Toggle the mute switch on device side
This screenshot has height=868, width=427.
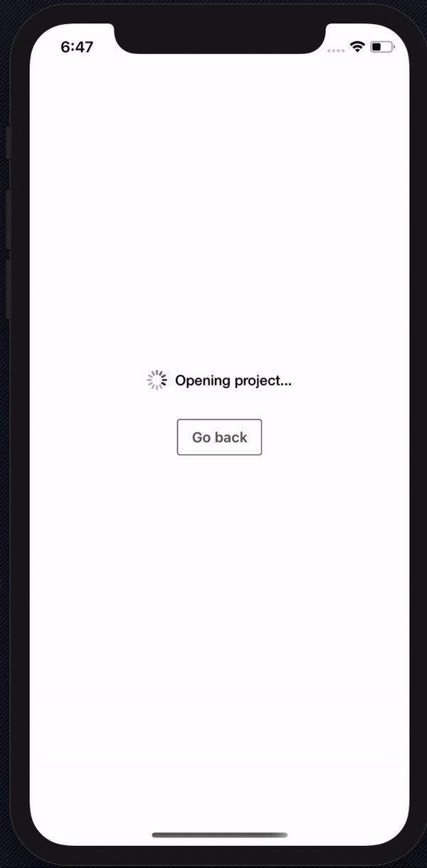pyautogui.click(x=8, y=142)
